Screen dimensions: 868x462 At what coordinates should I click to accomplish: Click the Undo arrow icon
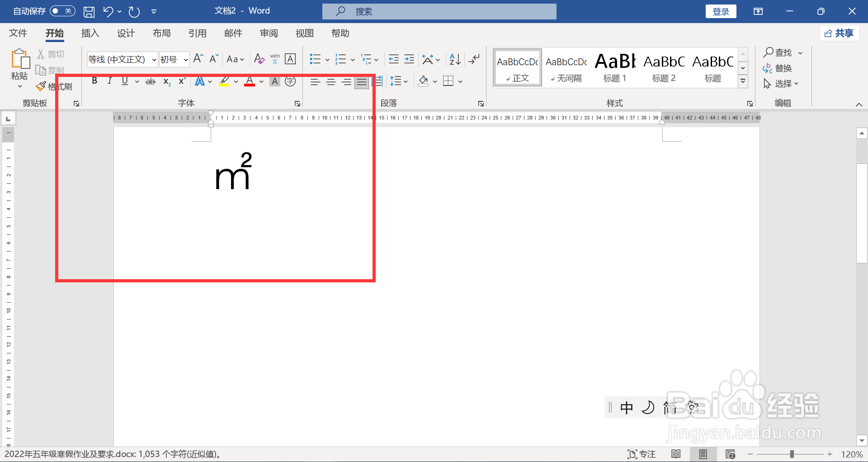(108, 11)
